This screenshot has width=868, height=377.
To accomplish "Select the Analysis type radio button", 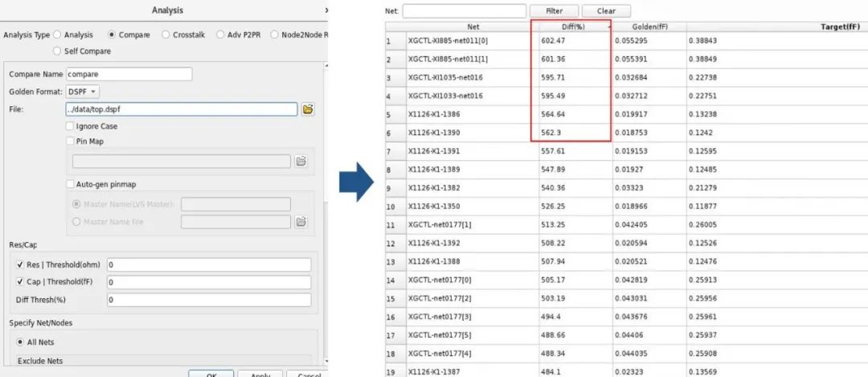I will pyautogui.click(x=57, y=35).
